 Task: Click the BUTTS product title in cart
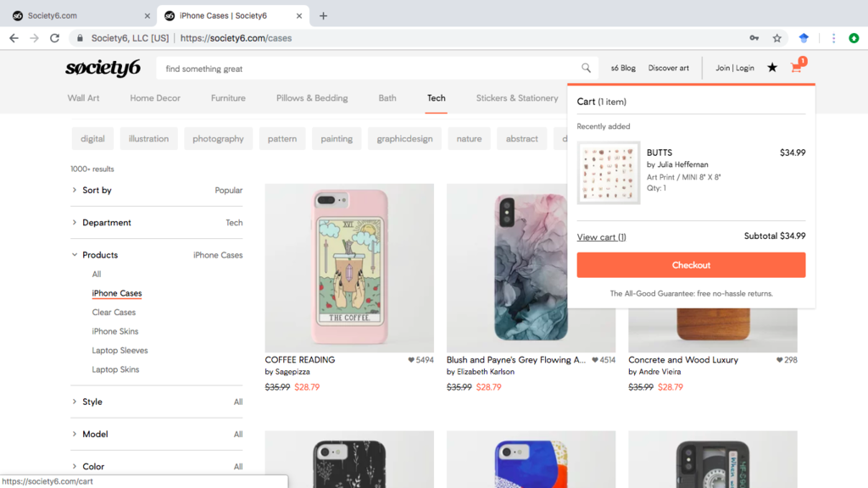click(659, 152)
